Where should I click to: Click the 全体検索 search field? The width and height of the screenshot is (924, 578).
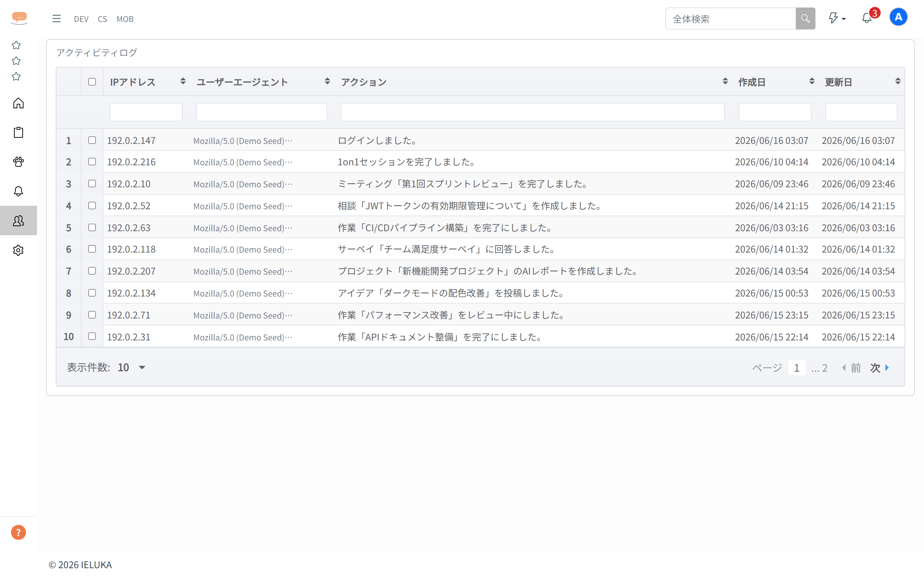point(731,18)
